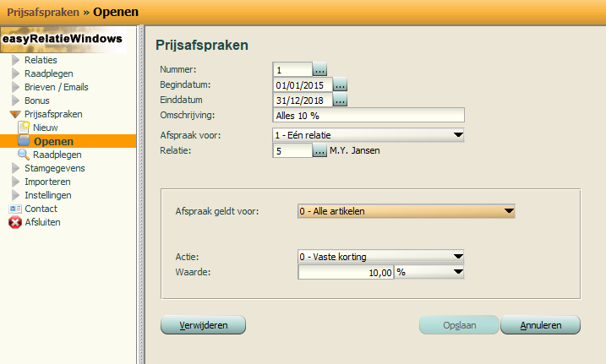Expand the Bonus tree arrow
Viewport: 606px width, 364px height.
coord(15,101)
